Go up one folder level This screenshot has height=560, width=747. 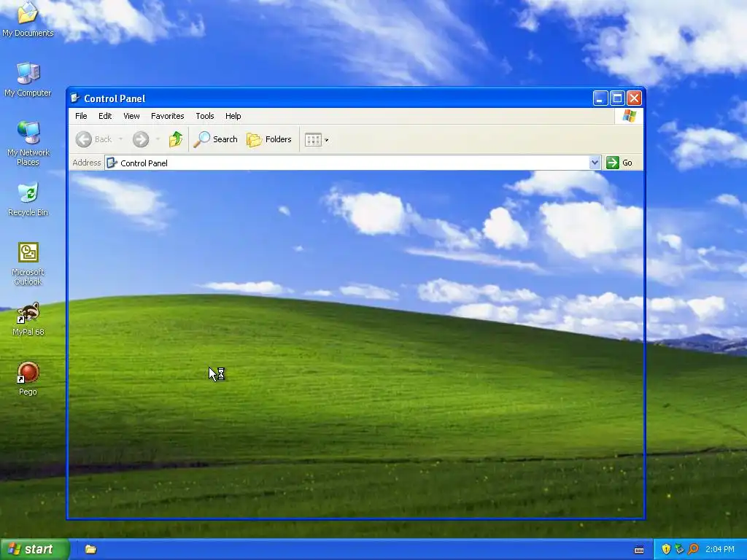(175, 139)
